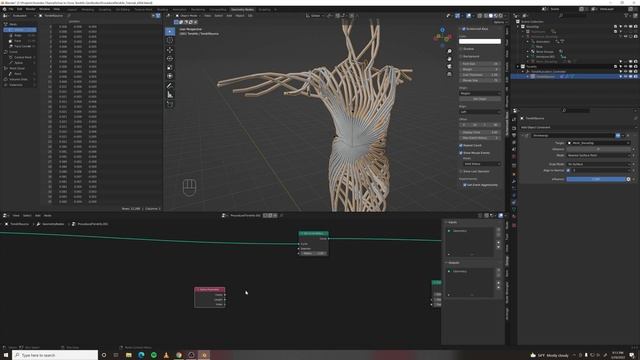
Task: Open the Snap Mode dropdown
Action: (x=598, y=164)
